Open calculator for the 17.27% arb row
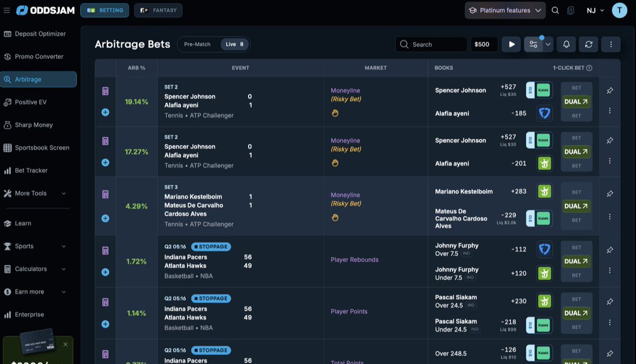This screenshot has height=364, width=636. click(x=105, y=141)
